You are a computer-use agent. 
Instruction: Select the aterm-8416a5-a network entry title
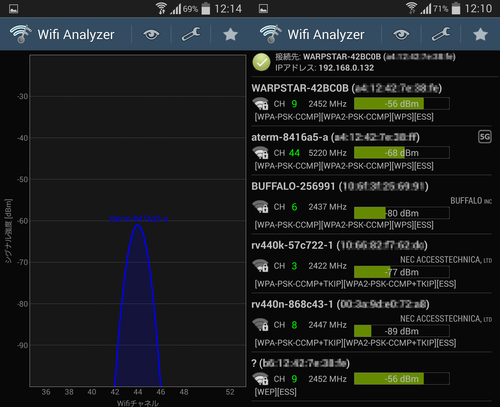[x=335, y=137]
